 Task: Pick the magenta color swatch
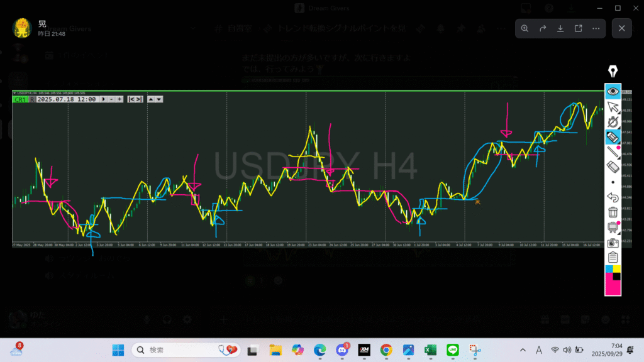click(613, 288)
